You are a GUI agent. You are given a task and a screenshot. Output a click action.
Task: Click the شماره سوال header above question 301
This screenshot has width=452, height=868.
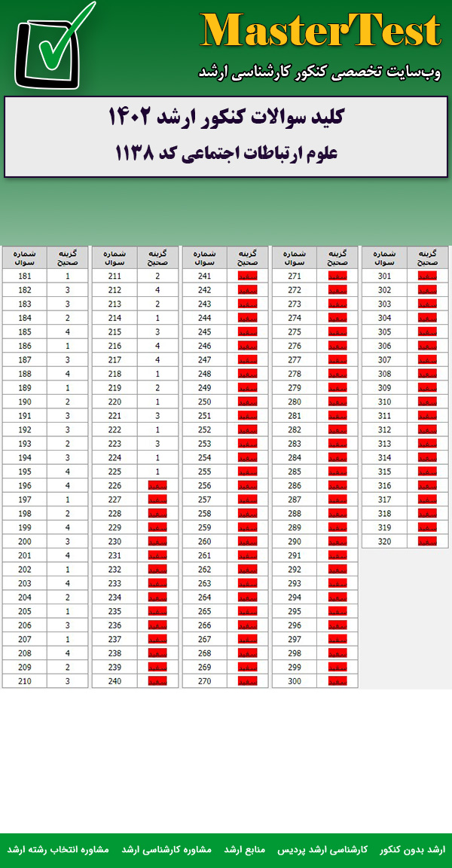click(384, 258)
